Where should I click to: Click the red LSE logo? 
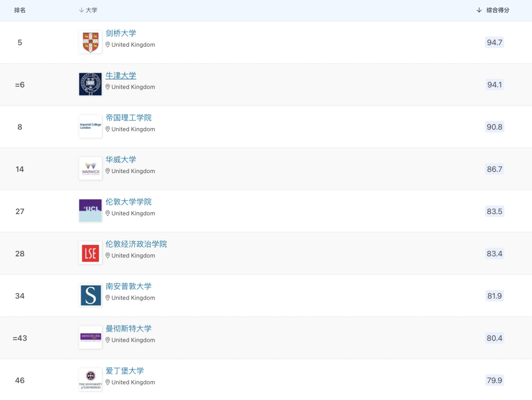point(91,253)
